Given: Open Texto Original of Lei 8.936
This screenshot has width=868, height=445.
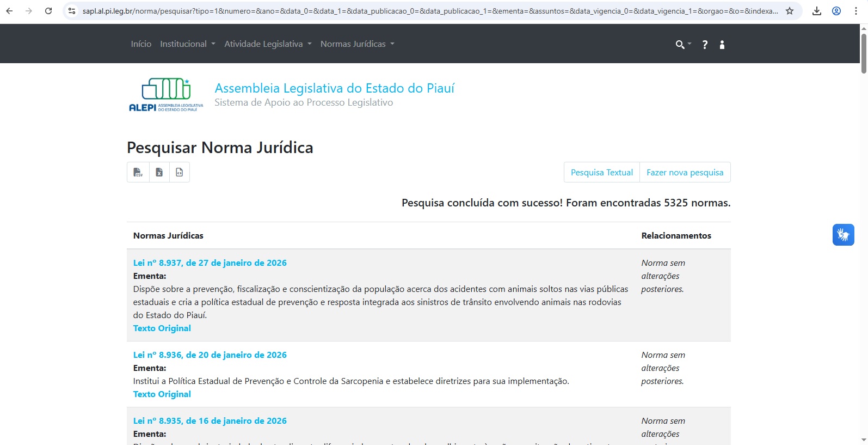Looking at the screenshot, I should (162, 394).
